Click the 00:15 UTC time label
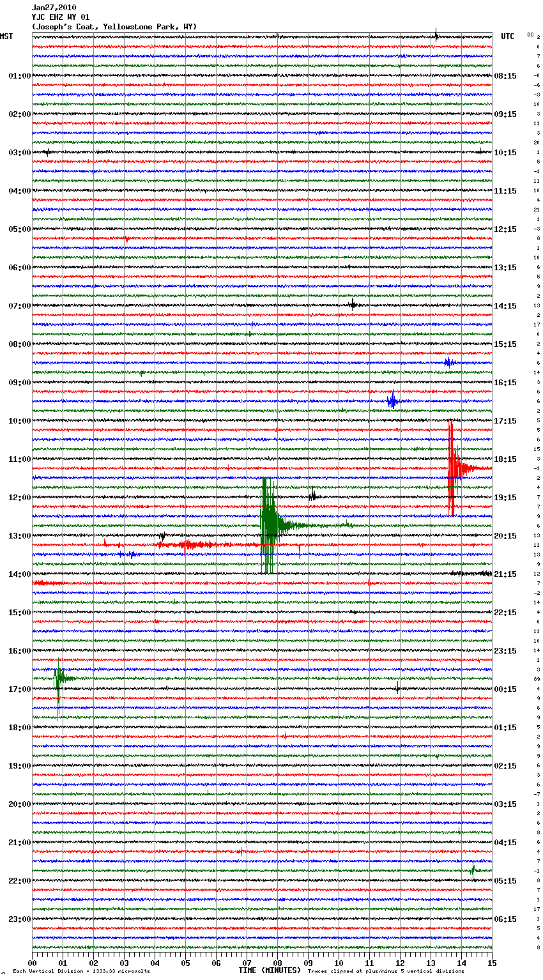The image size is (543, 980). tap(505, 689)
